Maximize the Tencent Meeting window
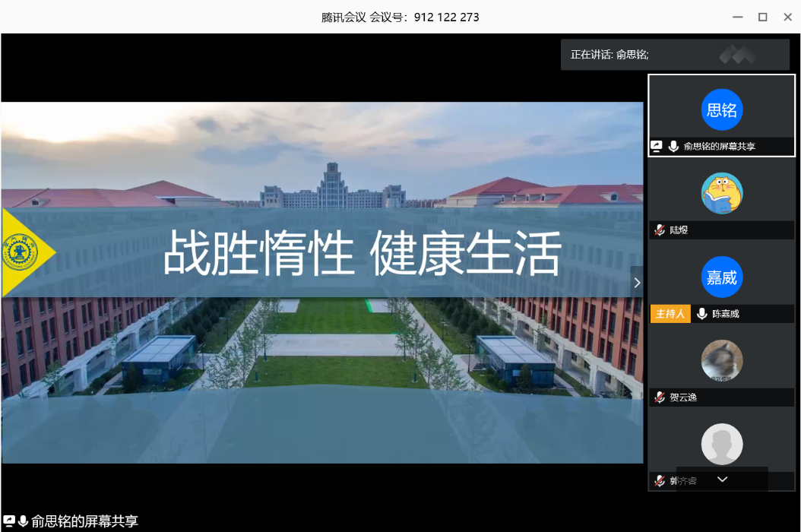The image size is (801, 532). pos(762,17)
